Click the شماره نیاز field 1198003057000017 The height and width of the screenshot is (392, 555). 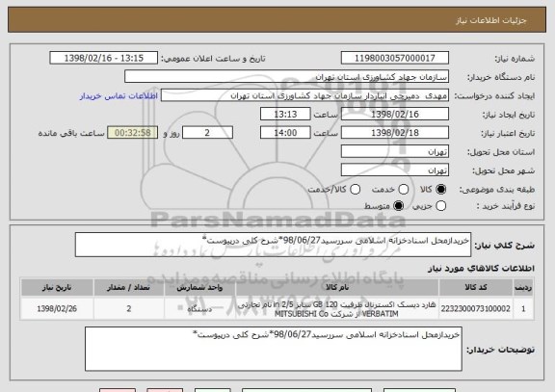pyautogui.click(x=395, y=58)
